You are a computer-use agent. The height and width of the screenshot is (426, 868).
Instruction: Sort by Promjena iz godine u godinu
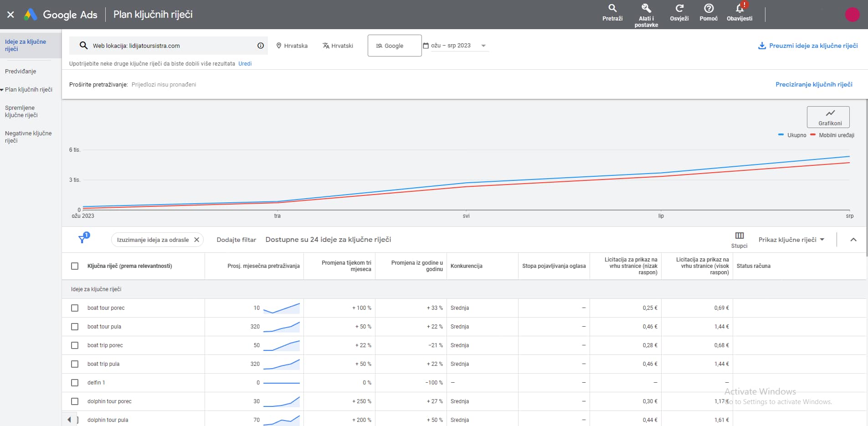[417, 266]
